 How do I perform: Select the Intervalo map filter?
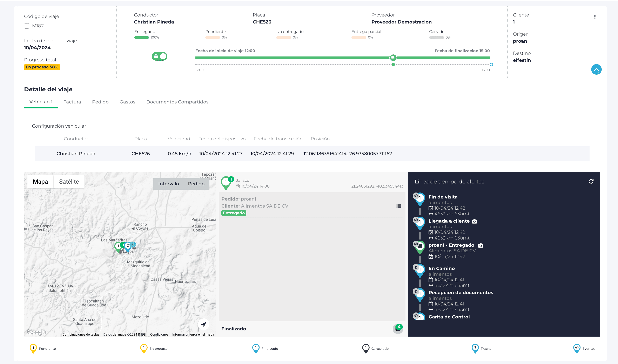click(x=168, y=184)
